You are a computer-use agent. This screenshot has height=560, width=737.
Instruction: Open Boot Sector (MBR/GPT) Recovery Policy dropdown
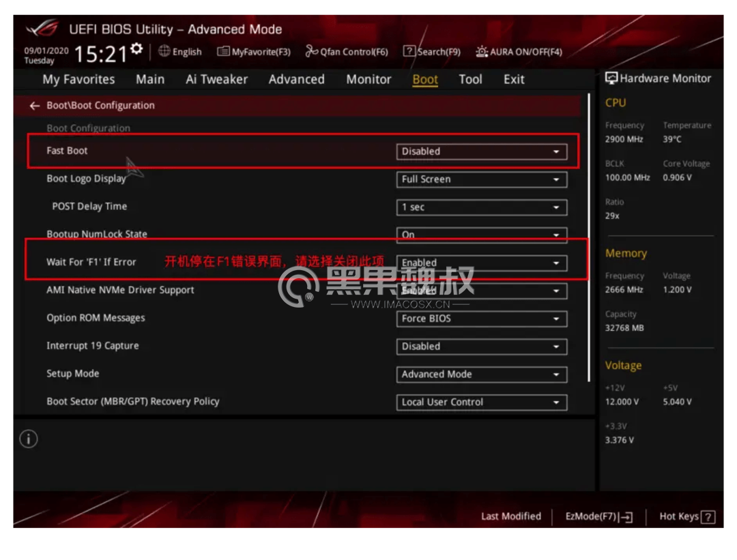point(482,402)
